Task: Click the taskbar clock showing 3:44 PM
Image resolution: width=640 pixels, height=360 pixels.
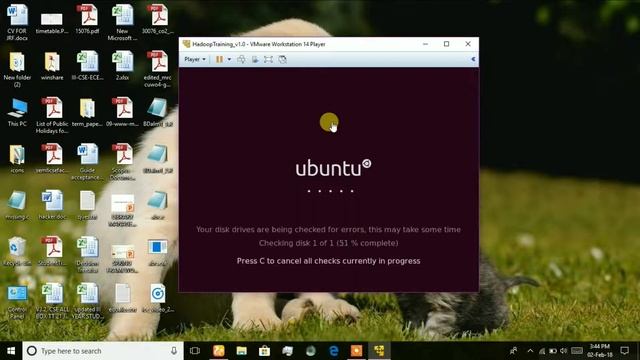Action: (x=600, y=351)
